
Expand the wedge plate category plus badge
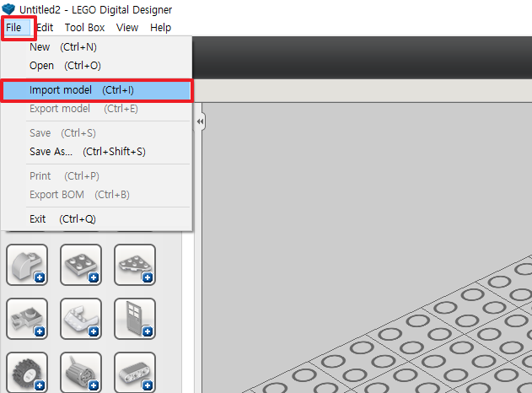148,277
